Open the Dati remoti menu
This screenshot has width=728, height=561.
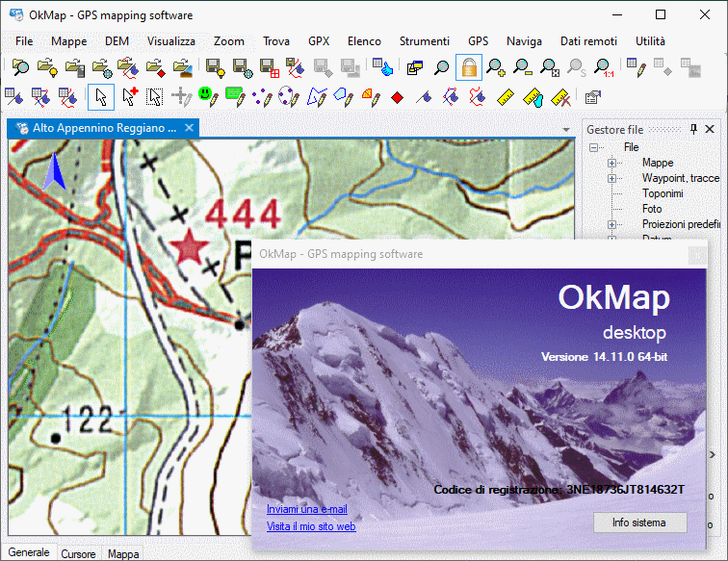(588, 41)
